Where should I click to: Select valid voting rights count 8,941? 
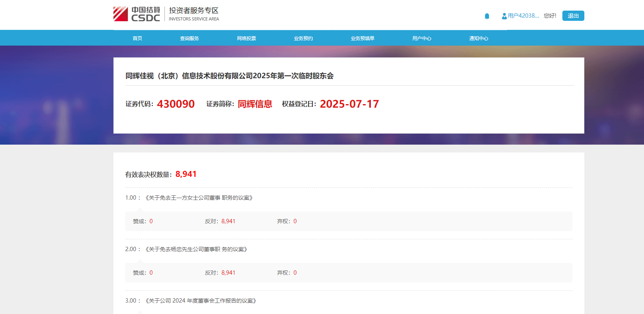[x=186, y=174]
